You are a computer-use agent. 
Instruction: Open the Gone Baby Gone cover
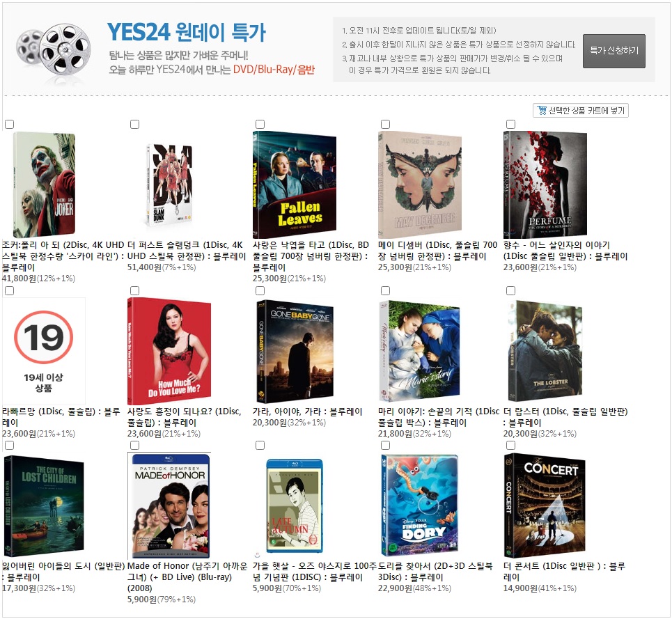coord(295,351)
